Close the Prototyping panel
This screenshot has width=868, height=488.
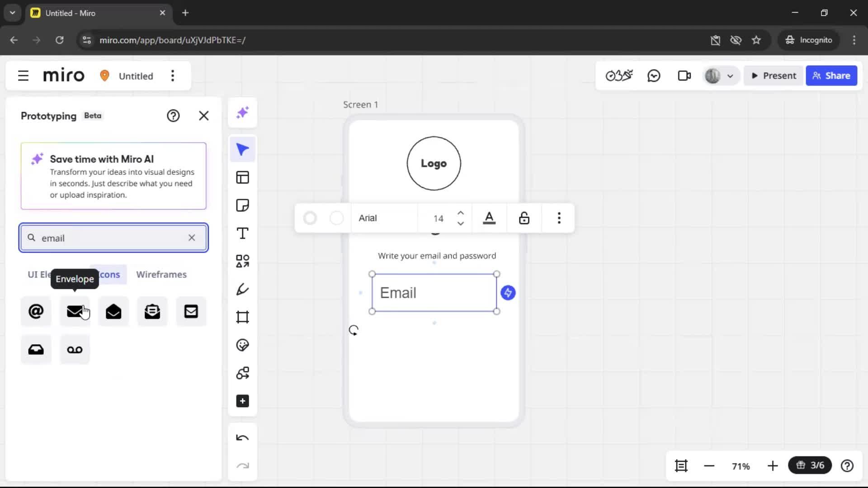[x=204, y=116]
